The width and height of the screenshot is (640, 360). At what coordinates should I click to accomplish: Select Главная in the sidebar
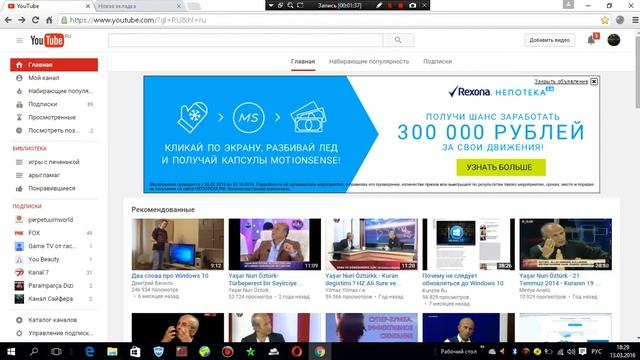54,64
